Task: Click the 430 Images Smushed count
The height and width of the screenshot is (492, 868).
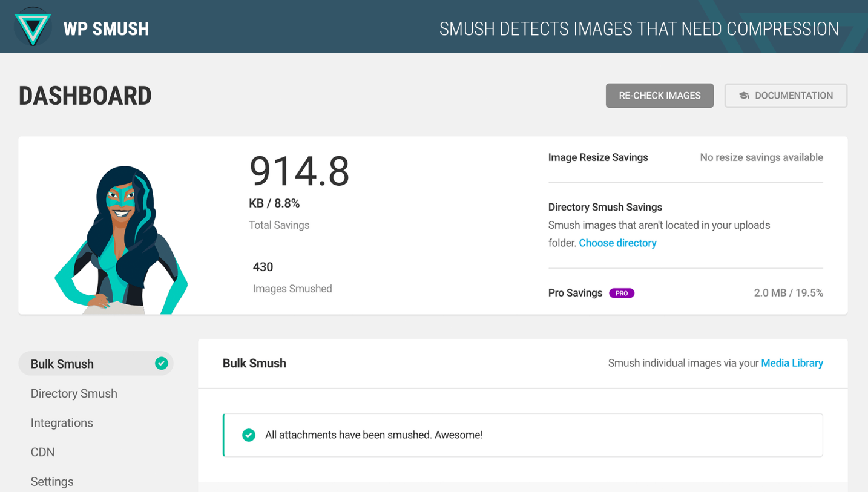Action: coord(263,267)
